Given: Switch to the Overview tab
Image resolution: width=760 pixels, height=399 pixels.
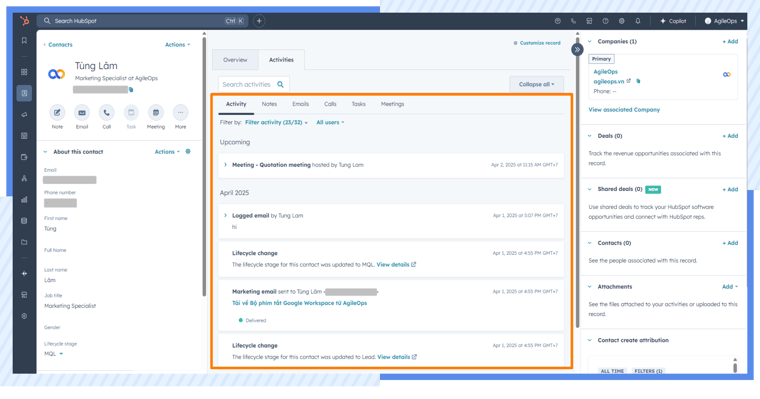Looking at the screenshot, I should (235, 60).
